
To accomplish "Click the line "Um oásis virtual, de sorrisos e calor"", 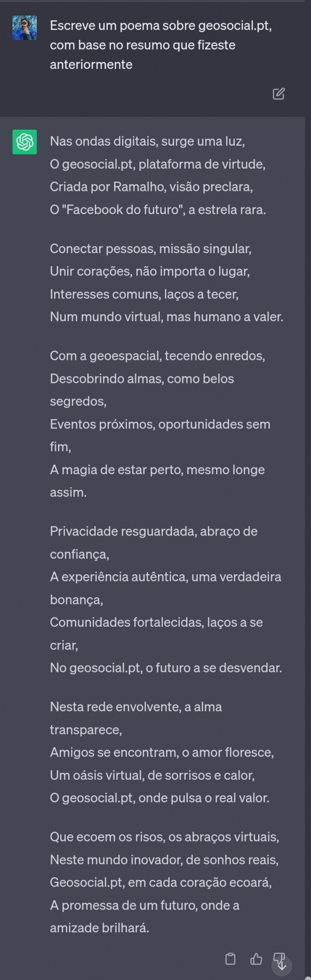I will 152,775.
